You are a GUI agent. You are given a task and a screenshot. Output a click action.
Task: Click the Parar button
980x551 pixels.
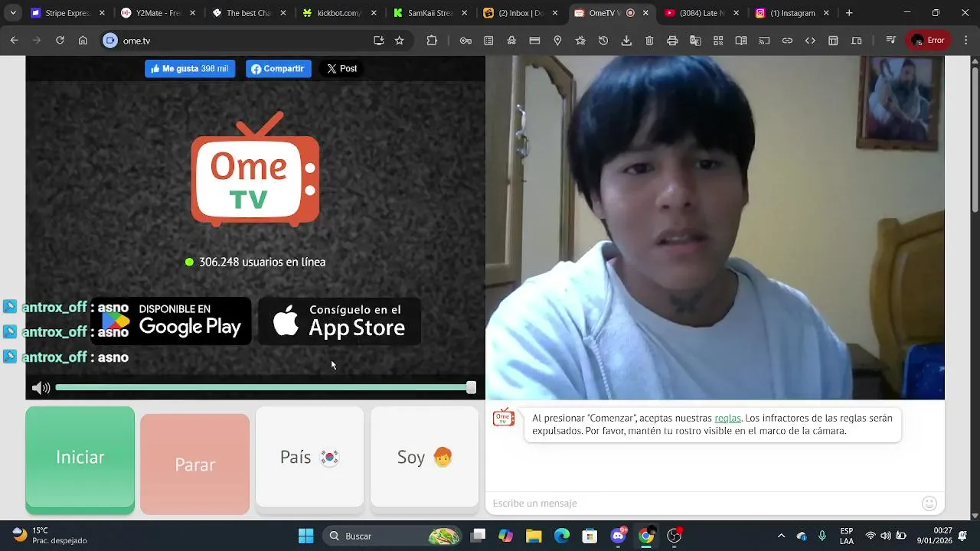[194, 464]
